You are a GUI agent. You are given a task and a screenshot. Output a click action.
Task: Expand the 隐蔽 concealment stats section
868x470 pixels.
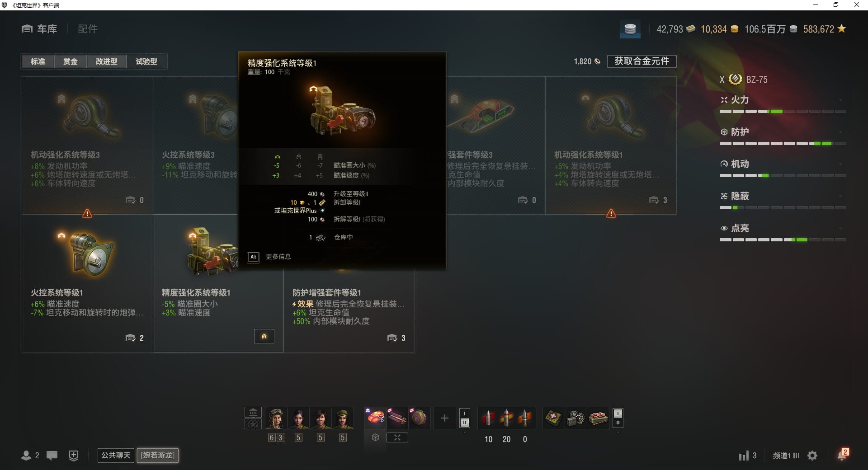pos(783,196)
